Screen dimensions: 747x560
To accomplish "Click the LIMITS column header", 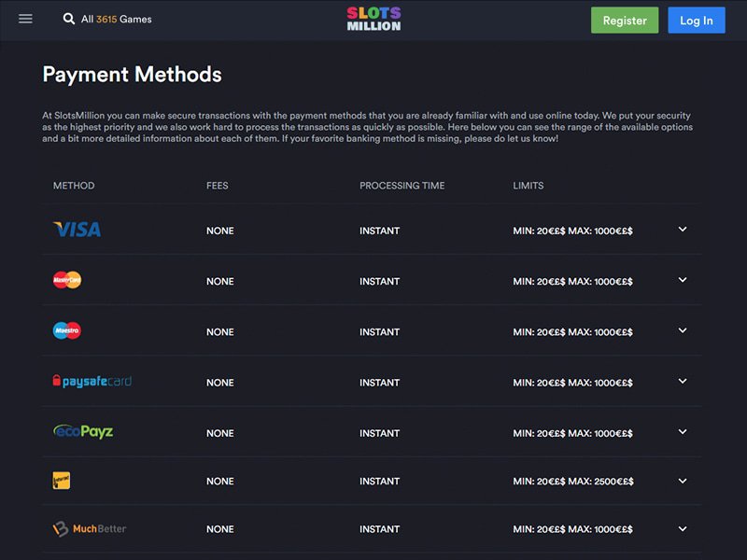I will [x=529, y=186].
